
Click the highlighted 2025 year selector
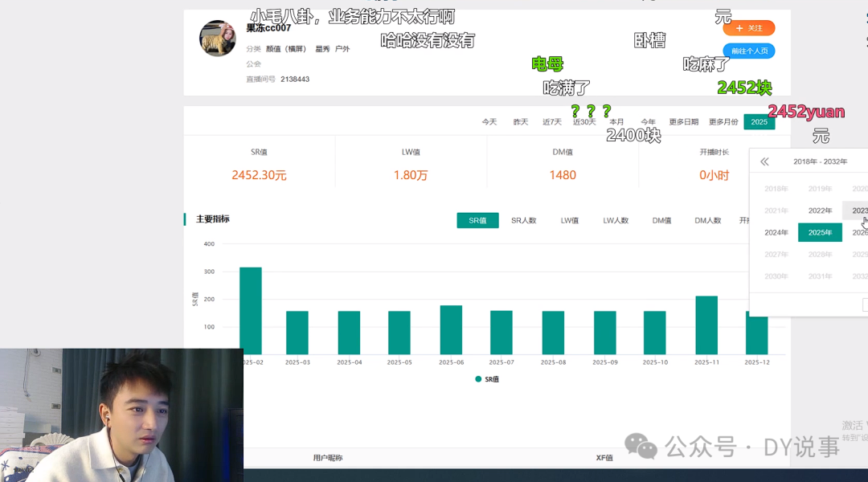click(759, 122)
